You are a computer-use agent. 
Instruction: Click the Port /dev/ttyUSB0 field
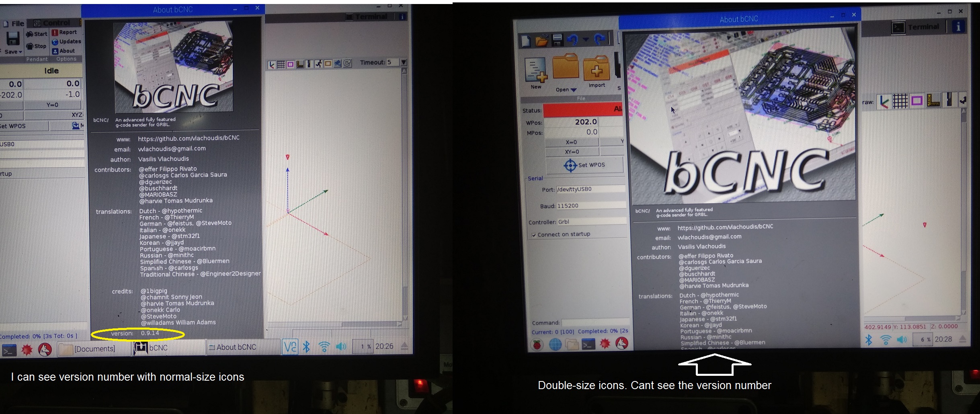coord(590,189)
